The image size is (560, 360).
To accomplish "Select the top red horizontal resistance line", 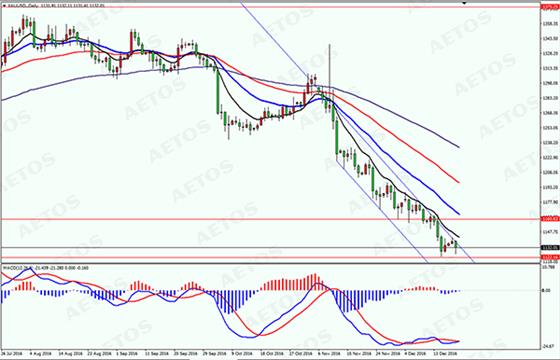I will point(270,7).
